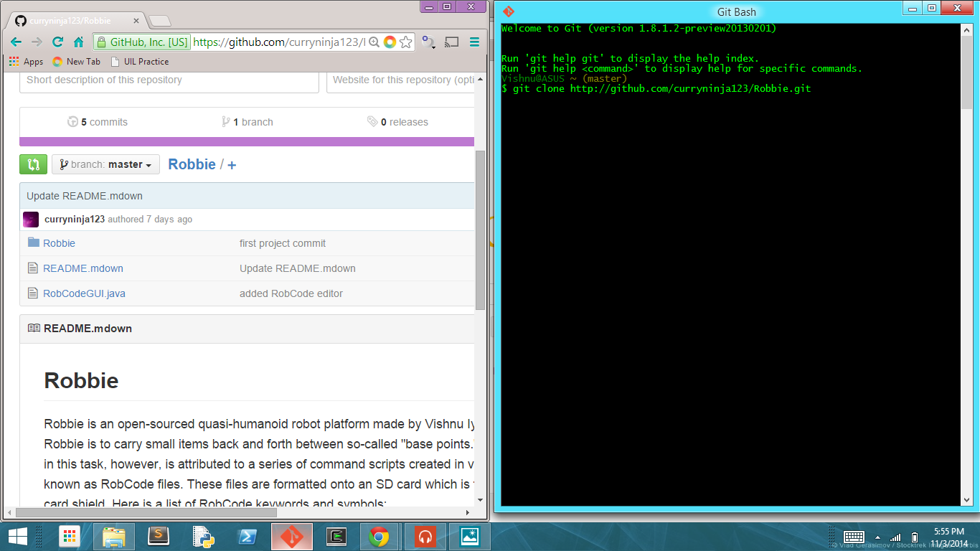
Task: Open the RobCodeGUI.java file
Action: pyautogui.click(x=84, y=293)
